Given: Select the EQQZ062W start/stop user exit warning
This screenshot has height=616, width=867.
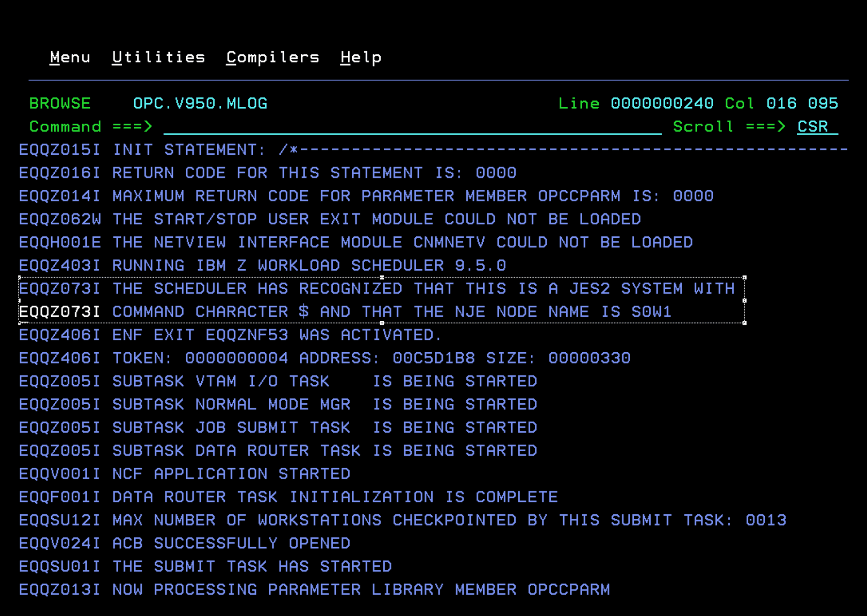Looking at the screenshot, I should click(329, 219).
